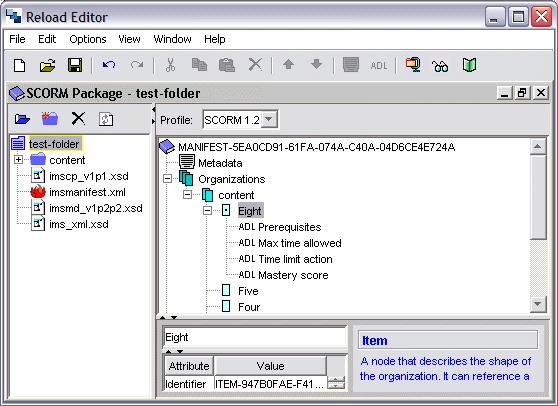This screenshot has width=558, height=406.
Task: Close the SCORM Package inner window
Action: click(x=541, y=93)
